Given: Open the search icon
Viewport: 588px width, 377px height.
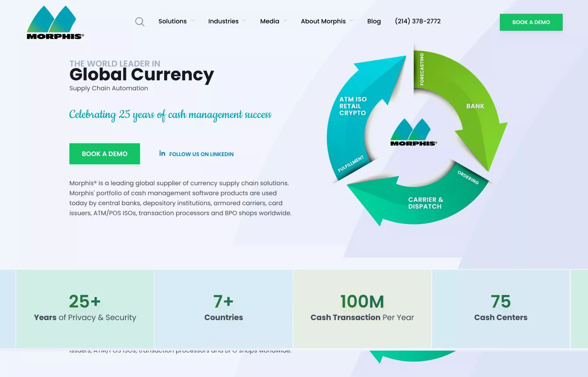Looking at the screenshot, I should coord(140,21).
